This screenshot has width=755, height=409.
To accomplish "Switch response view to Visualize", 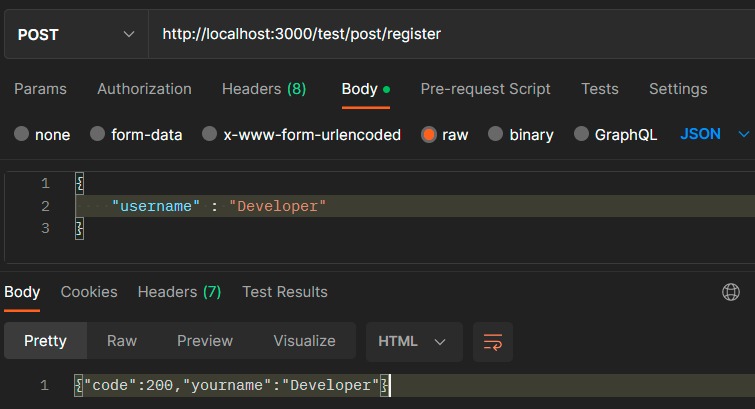I will (304, 341).
